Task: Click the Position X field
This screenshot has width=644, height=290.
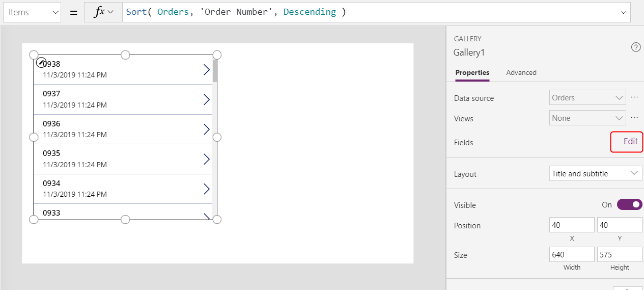Action: click(572, 225)
